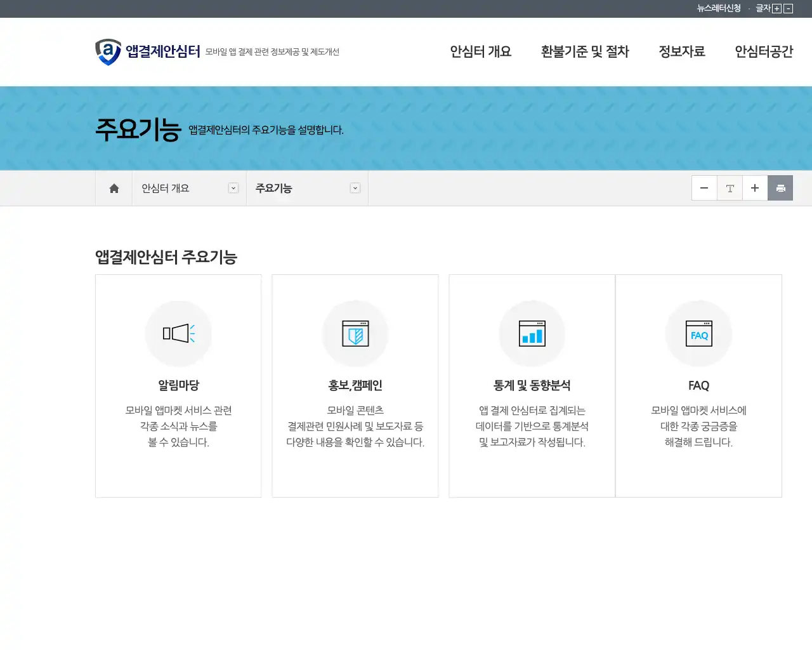Select the 통계 및 동향분석 card title
The image size is (812, 650).
tap(532, 385)
